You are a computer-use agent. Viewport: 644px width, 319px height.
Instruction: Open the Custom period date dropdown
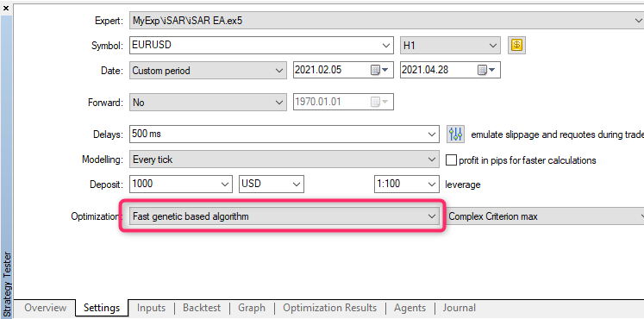208,70
